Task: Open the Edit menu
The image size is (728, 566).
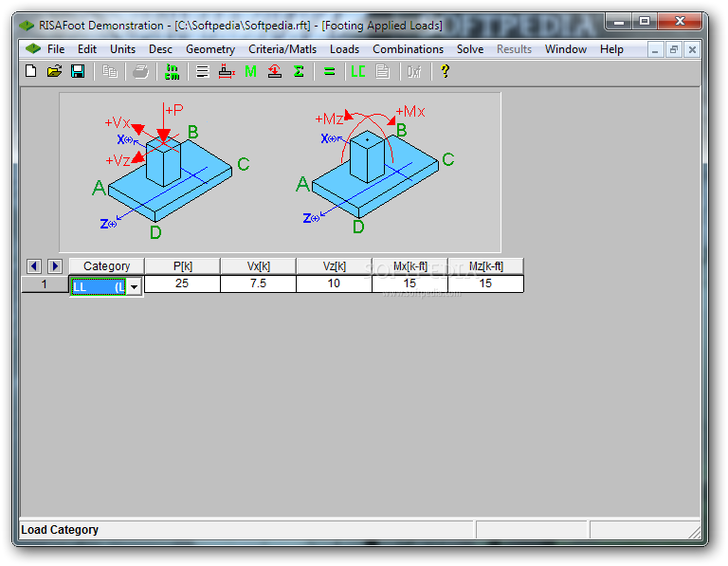Action: click(x=87, y=49)
